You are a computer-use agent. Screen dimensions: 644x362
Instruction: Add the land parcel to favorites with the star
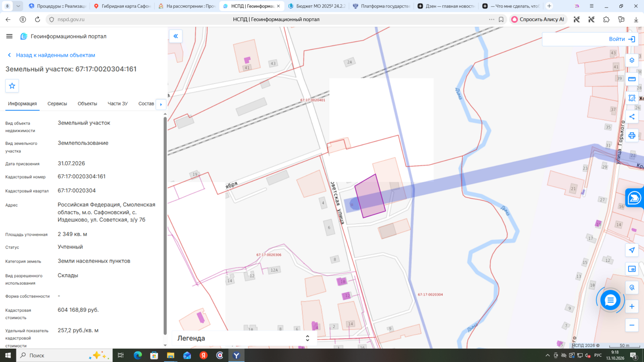(x=12, y=86)
